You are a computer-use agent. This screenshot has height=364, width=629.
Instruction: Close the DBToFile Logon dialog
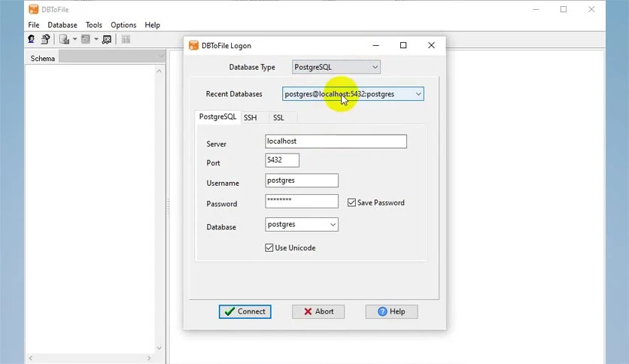[431, 45]
